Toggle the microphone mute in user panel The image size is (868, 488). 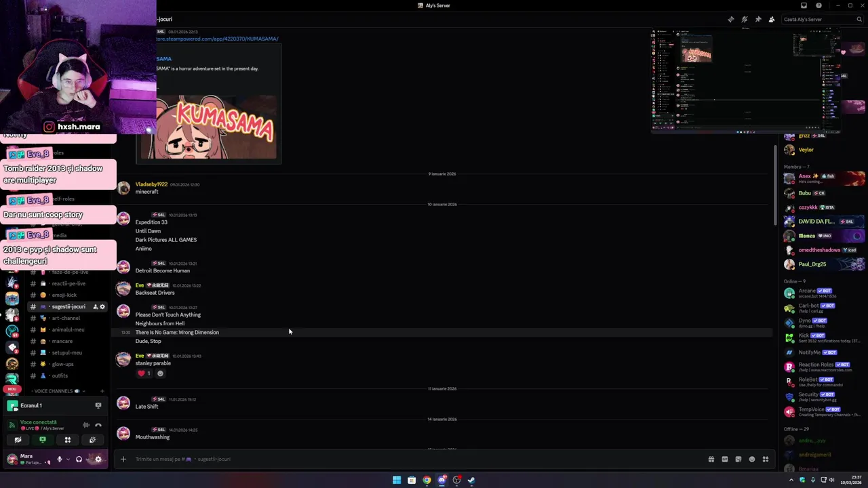click(x=59, y=459)
